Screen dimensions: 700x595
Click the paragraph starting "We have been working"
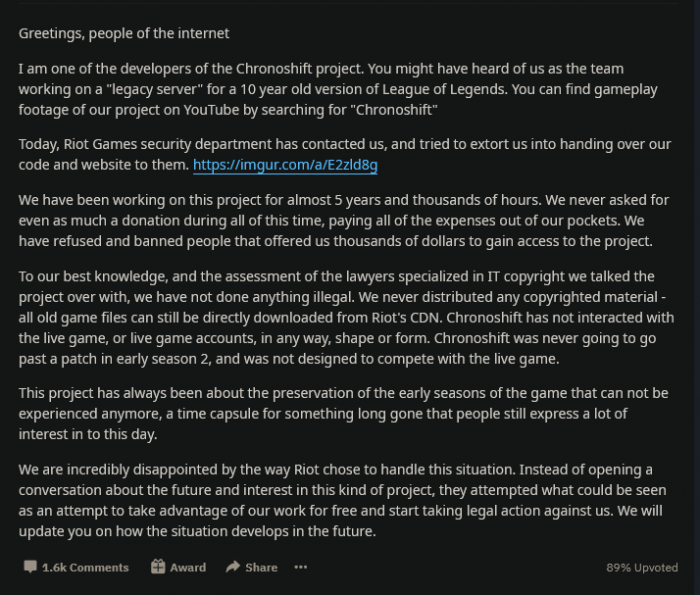coord(340,220)
